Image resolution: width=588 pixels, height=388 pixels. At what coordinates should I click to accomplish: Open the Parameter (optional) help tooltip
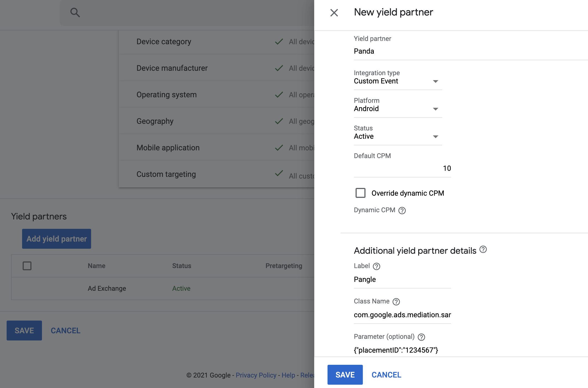[x=421, y=337]
